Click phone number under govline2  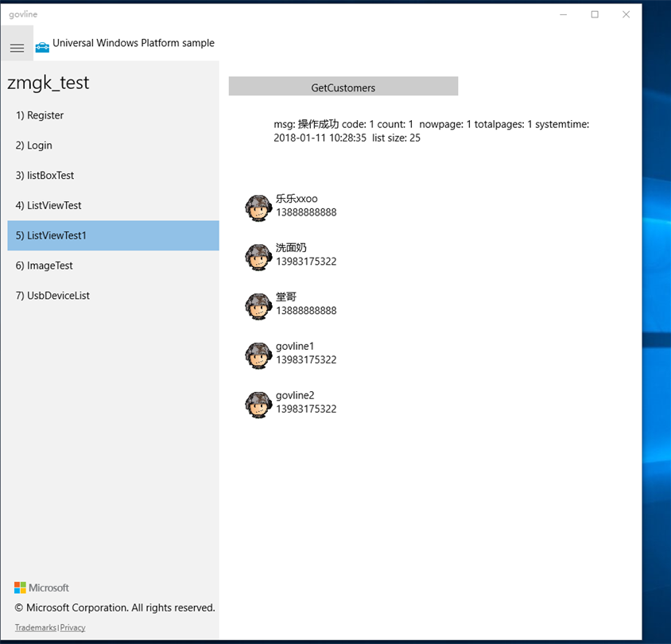[306, 409]
